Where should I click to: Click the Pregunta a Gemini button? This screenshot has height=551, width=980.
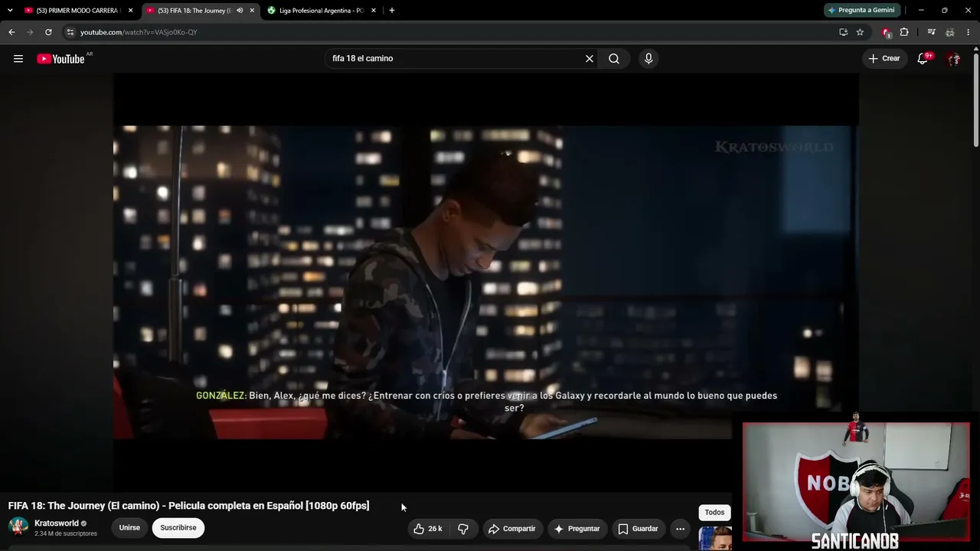click(x=861, y=11)
